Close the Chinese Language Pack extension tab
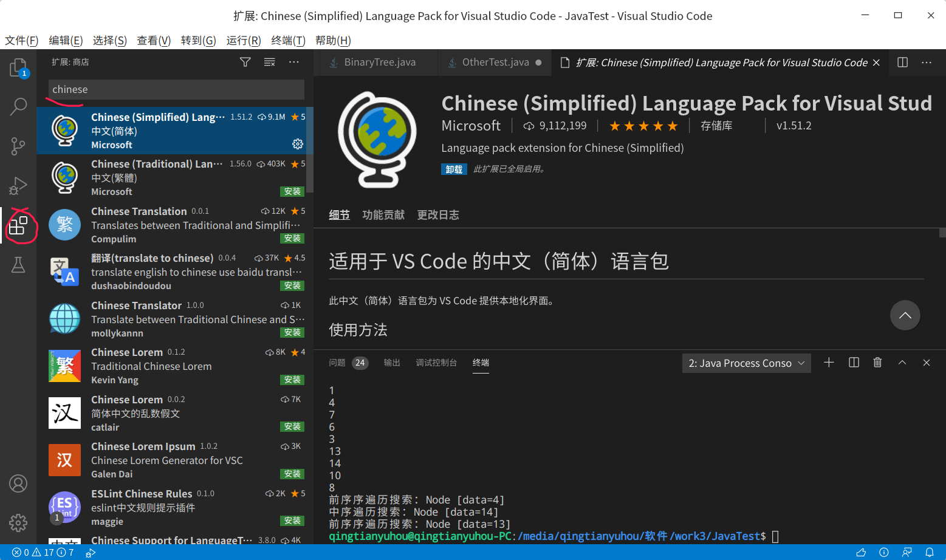Viewport: 946px width, 560px height. tap(876, 63)
